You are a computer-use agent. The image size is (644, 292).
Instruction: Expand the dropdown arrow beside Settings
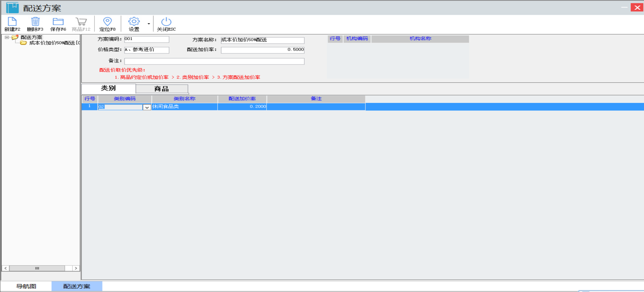click(x=149, y=24)
